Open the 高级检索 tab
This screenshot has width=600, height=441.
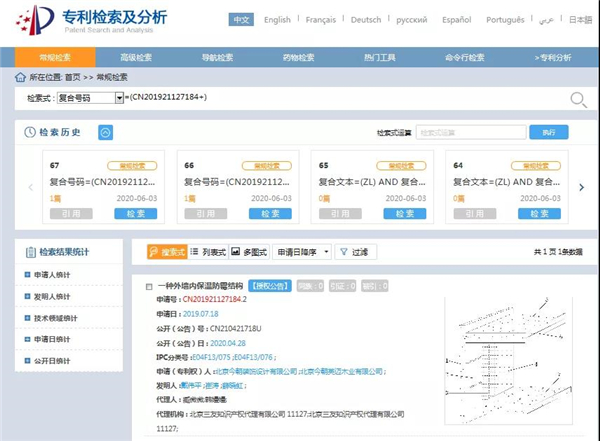136,57
